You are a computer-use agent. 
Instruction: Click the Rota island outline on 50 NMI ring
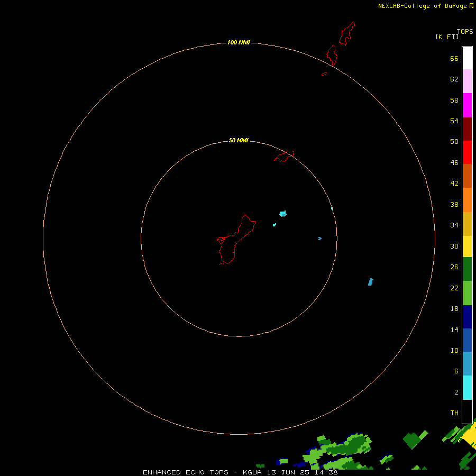[284, 156]
